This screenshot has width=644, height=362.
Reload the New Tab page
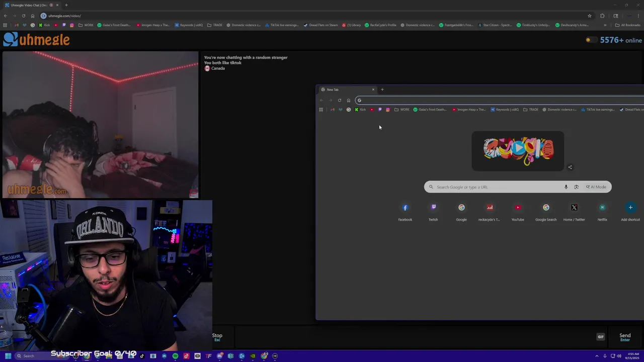[x=340, y=100]
